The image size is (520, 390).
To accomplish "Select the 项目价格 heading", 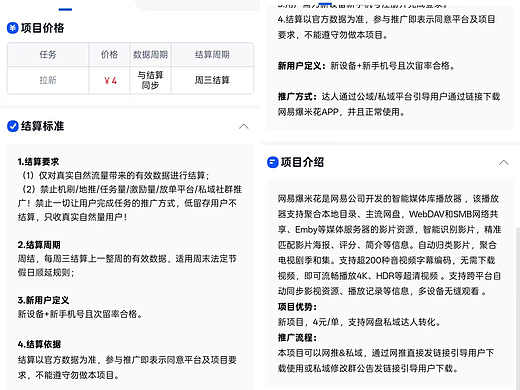I will (42, 28).
